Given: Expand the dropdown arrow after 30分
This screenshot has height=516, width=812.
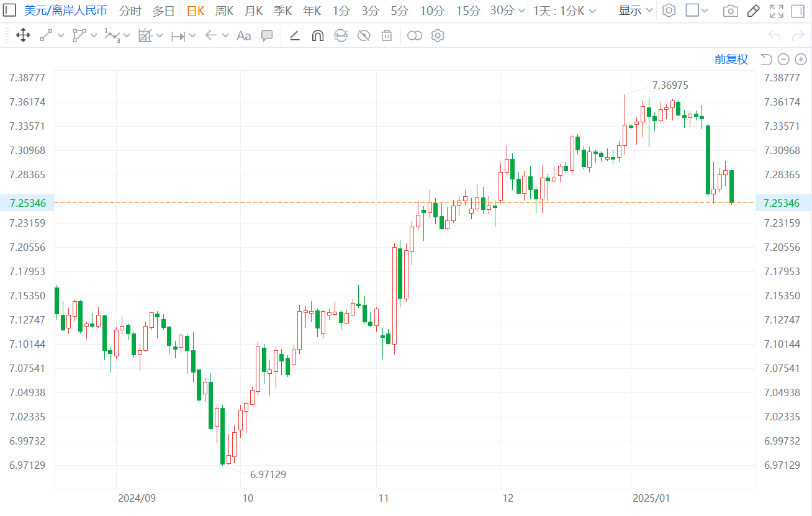Looking at the screenshot, I should [x=520, y=11].
